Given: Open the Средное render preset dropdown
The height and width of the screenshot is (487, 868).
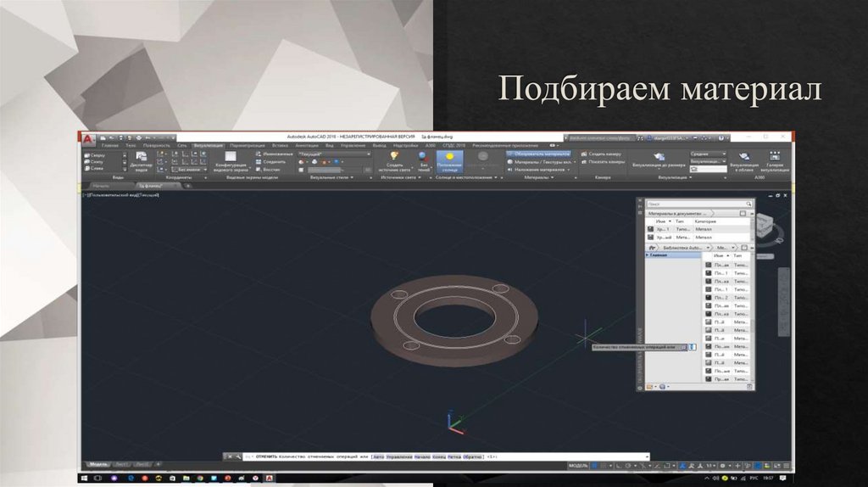Looking at the screenshot, I should (x=709, y=154).
